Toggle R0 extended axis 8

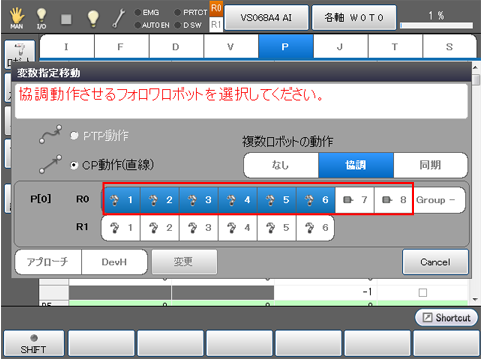click(x=394, y=200)
